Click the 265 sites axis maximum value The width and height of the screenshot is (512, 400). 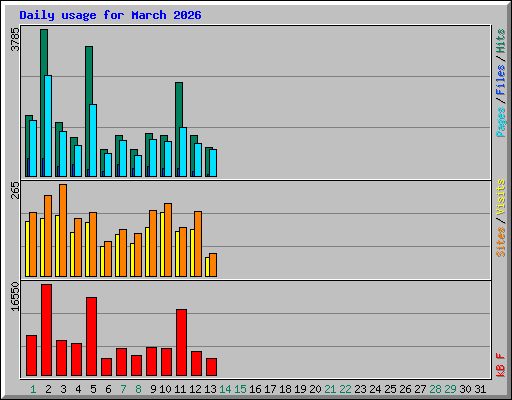(15, 190)
